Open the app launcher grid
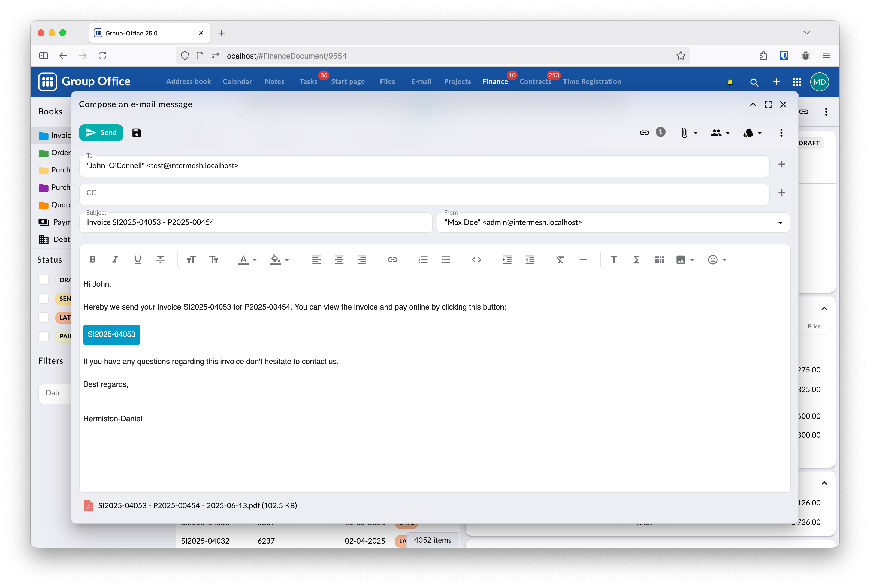 (x=797, y=81)
